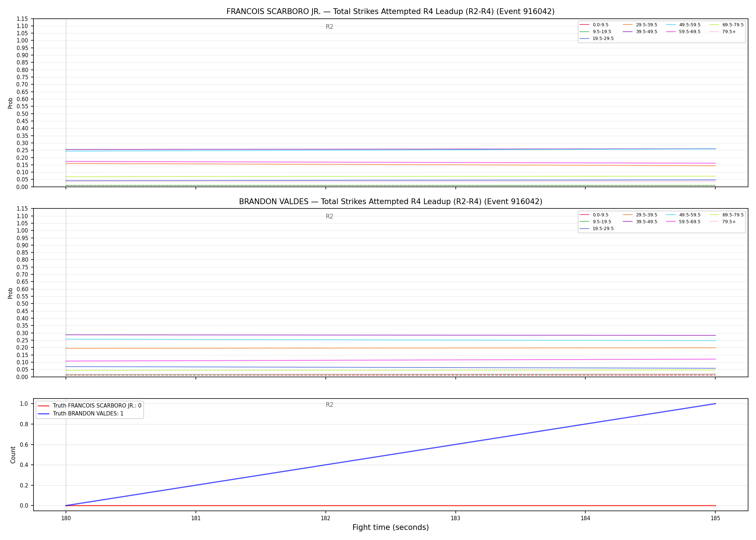
Task: Click '9.5-19.5' in the Valdes chart legend
Action: pos(602,222)
